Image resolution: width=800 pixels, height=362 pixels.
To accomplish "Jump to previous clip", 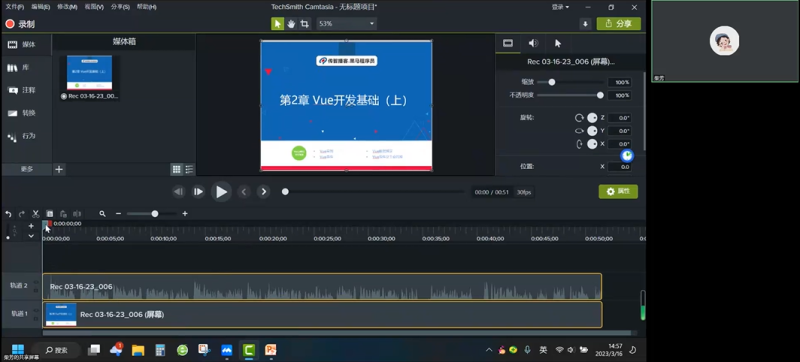I will pos(244,192).
